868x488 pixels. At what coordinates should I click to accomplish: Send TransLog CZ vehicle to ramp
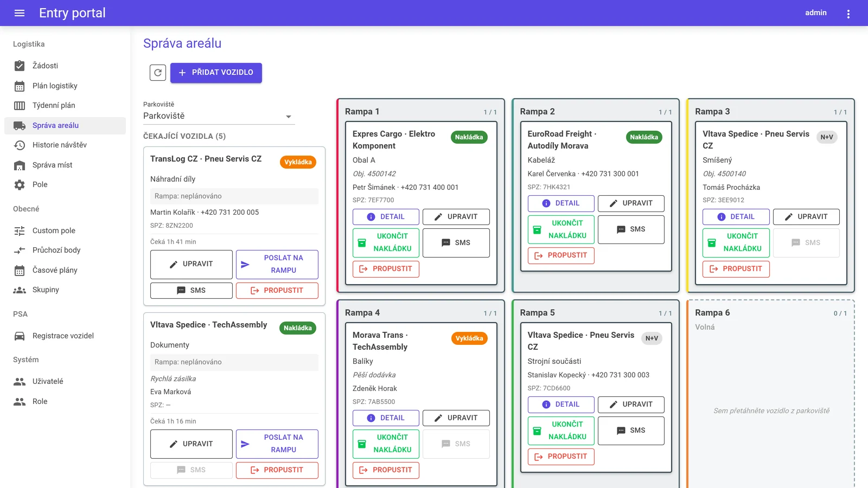pyautogui.click(x=277, y=264)
